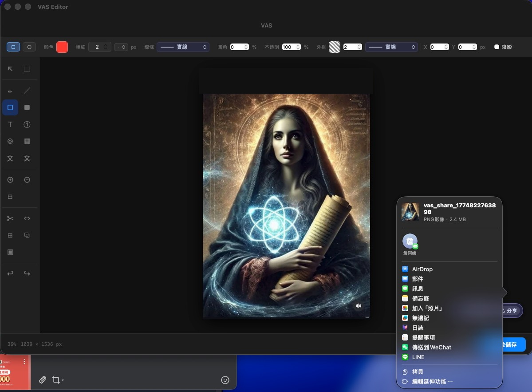This screenshot has width=532, height=392.
Task: Open the 線條 line style dropdown
Action: 183,47
